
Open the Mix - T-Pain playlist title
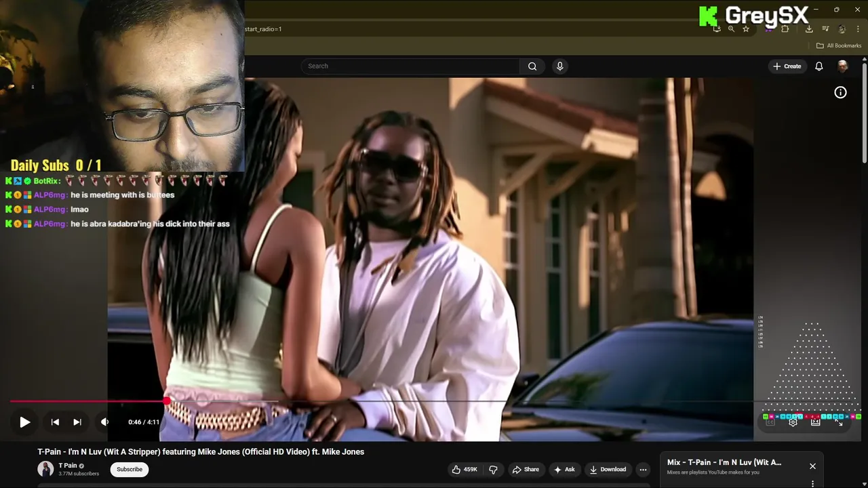pos(724,462)
